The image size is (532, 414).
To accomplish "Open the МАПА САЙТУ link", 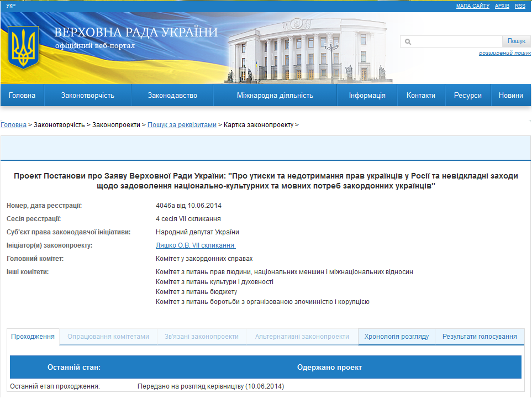I will tap(473, 6).
